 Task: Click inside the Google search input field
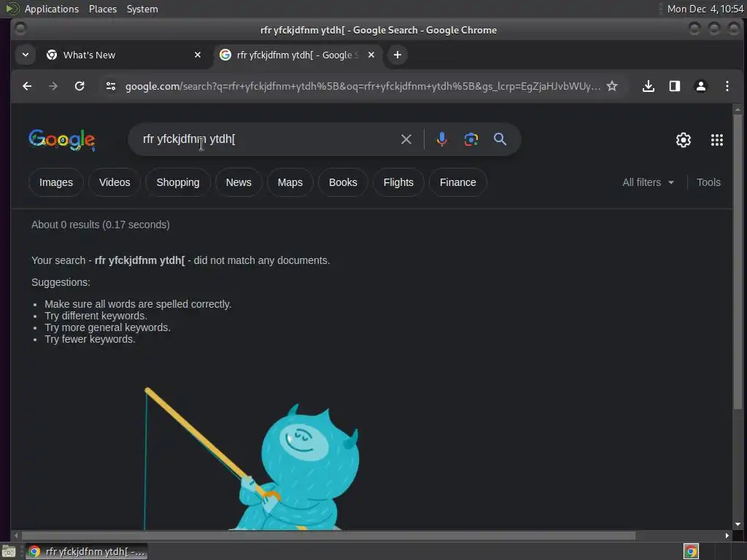click(x=267, y=139)
